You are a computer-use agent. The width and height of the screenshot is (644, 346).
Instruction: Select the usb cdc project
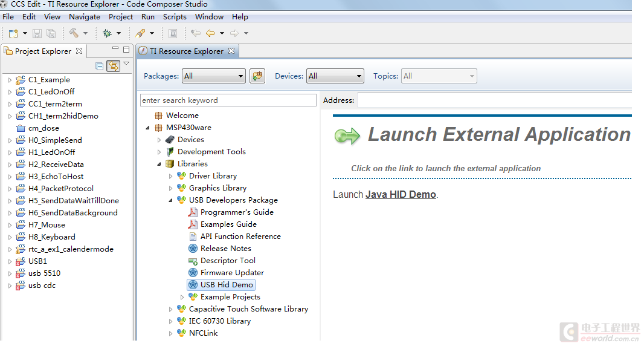[42, 286]
